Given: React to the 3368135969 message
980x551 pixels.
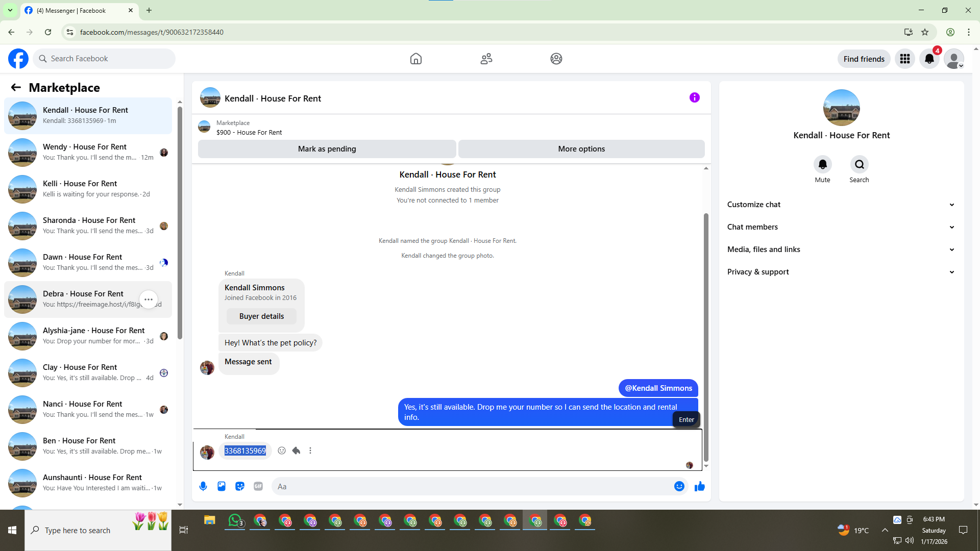Looking at the screenshot, I should pos(282,450).
